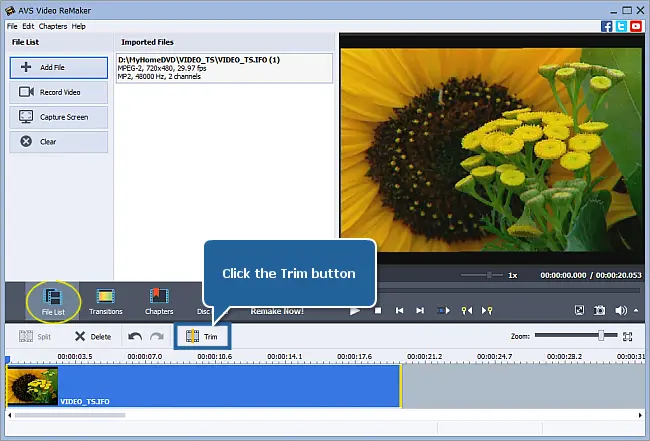This screenshot has width=650, height=441.
Task: Open the Chapters menu
Action: click(x=53, y=26)
